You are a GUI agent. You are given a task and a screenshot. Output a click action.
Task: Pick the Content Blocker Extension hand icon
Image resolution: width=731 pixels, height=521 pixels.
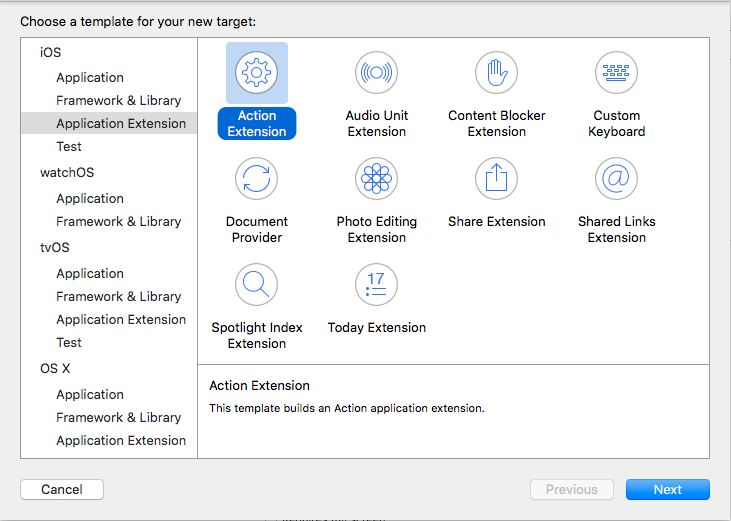coord(497,73)
